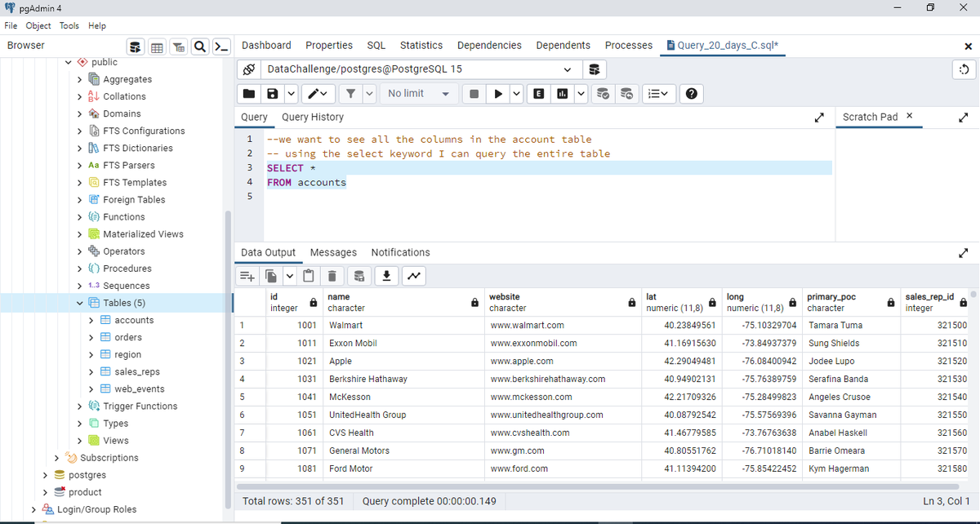Close the Scratch Pad panel
Image resolution: width=980 pixels, height=524 pixels.
910,117
